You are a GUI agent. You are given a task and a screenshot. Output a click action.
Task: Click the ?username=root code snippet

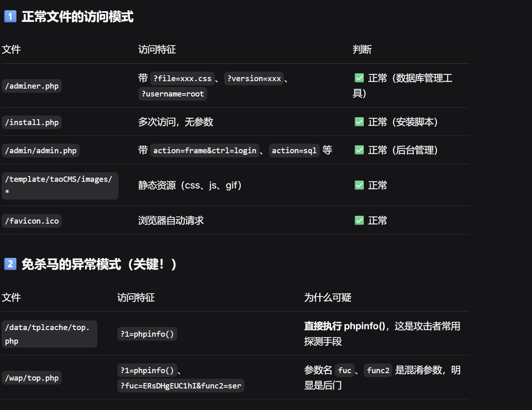[173, 94]
